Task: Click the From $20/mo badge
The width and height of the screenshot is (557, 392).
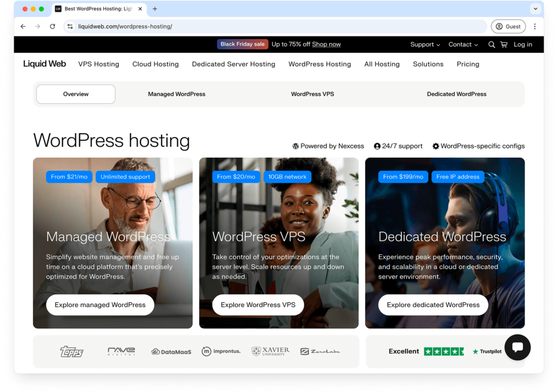Action: tap(236, 177)
